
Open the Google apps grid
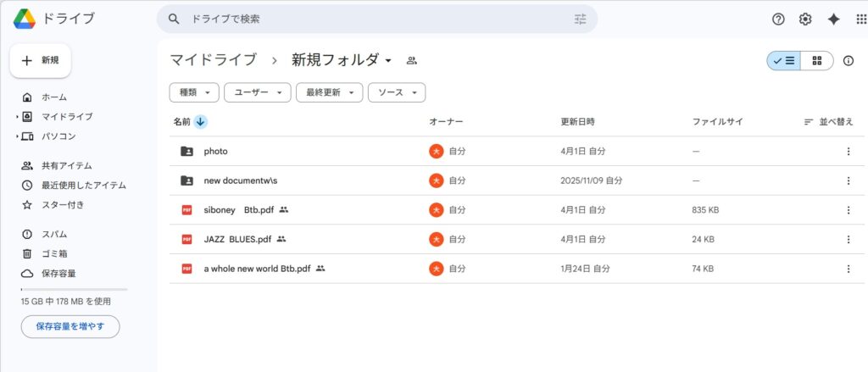click(861, 19)
